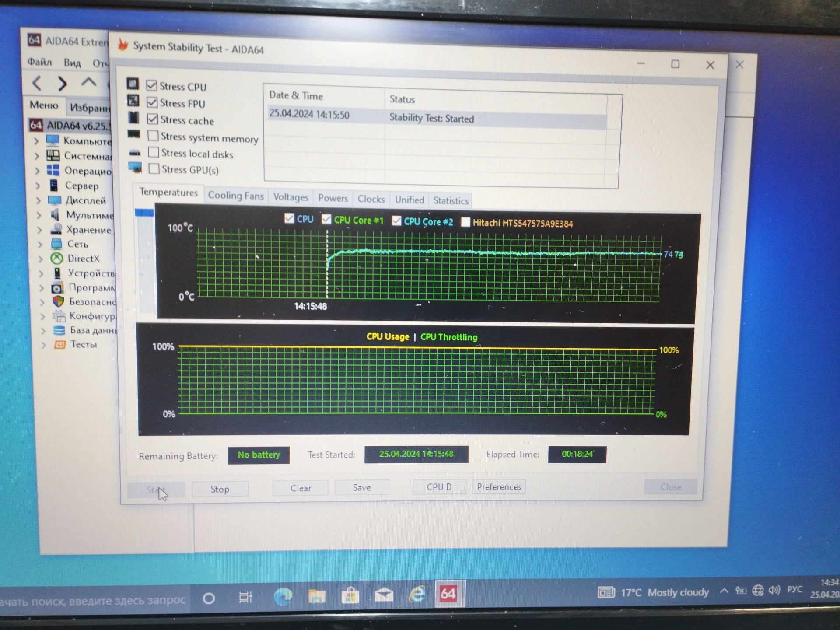Screen dimensions: 840x630
Task: Click the База данных database icon
Action: (x=59, y=330)
